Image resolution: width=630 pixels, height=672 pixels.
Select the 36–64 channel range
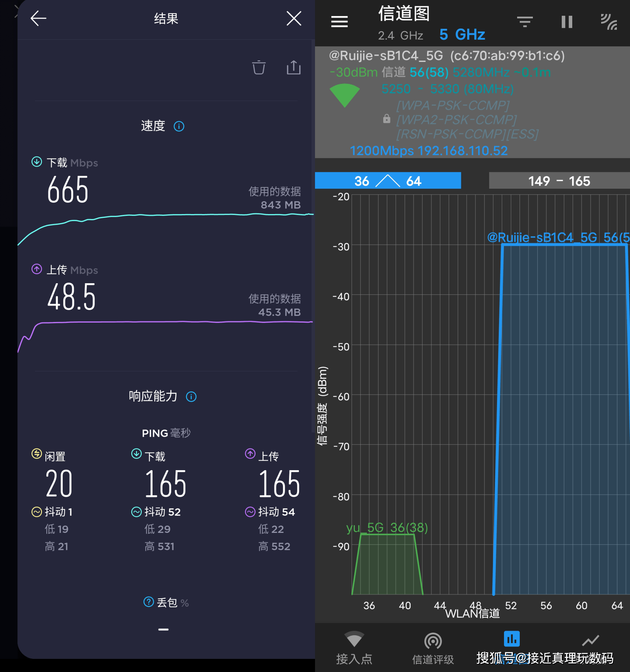[x=388, y=181]
